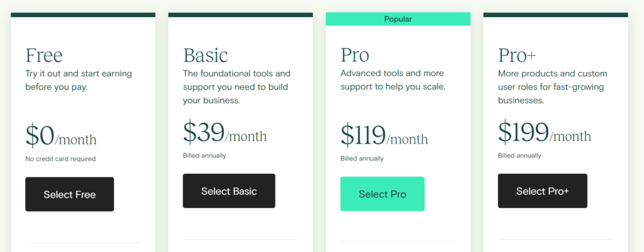Click the $119/month price
Viewport: 644px width, 252px height.
[384, 135]
